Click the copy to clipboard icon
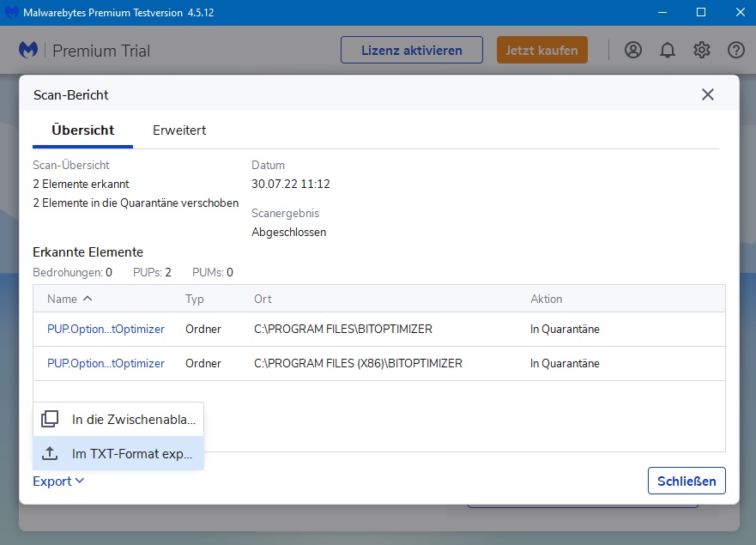756x545 pixels. (50, 419)
